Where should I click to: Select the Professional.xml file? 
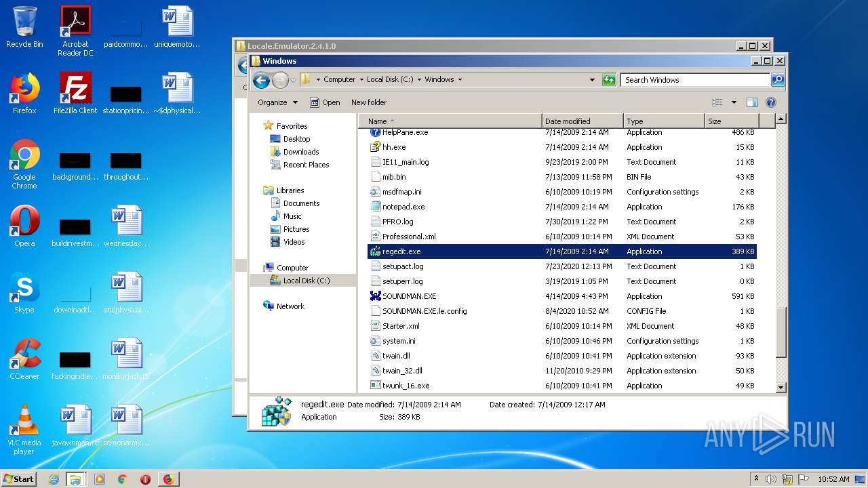(x=409, y=237)
